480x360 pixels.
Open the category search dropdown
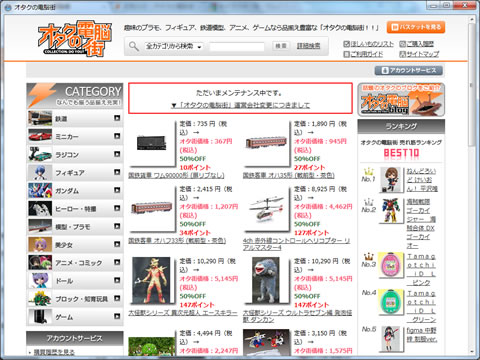tap(174, 46)
